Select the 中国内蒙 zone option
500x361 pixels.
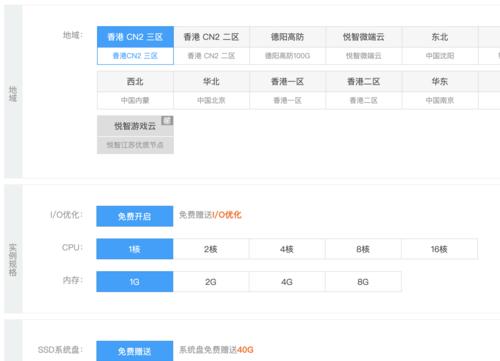(135, 100)
